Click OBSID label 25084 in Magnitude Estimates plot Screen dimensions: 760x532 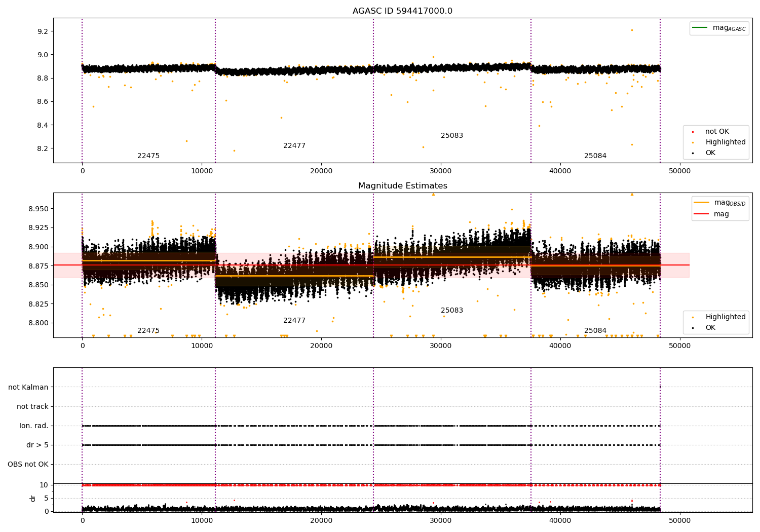pyautogui.click(x=595, y=331)
